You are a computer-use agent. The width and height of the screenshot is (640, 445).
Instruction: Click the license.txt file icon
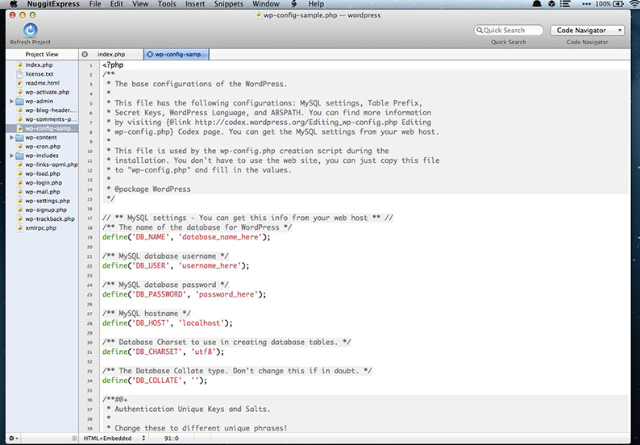(x=19, y=74)
